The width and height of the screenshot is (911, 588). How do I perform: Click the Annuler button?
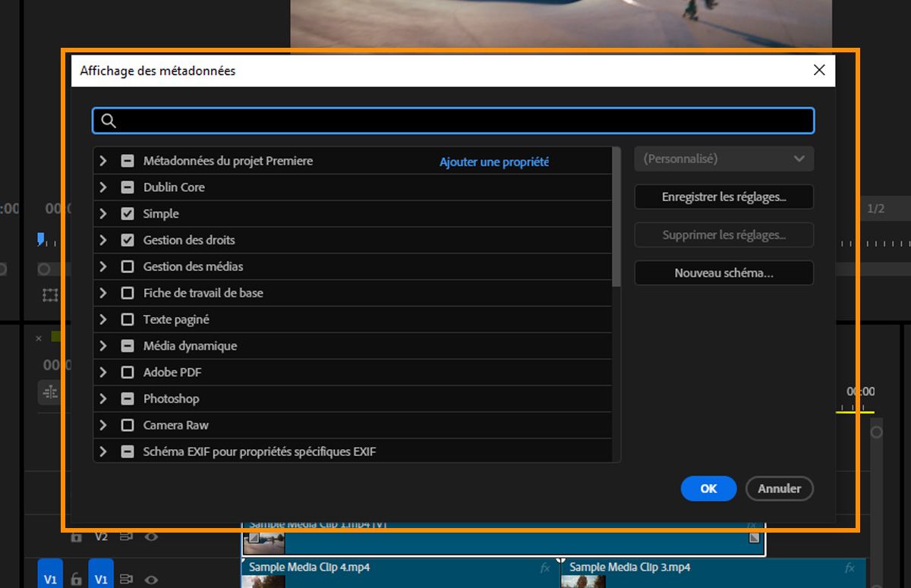(x=780, y=489)
